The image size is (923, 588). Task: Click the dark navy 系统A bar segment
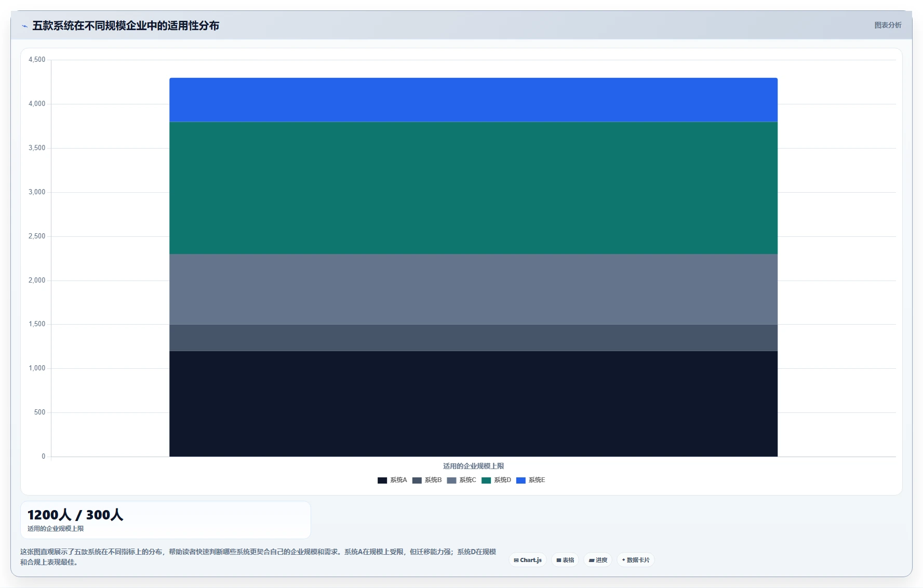(x=473, y=404)
